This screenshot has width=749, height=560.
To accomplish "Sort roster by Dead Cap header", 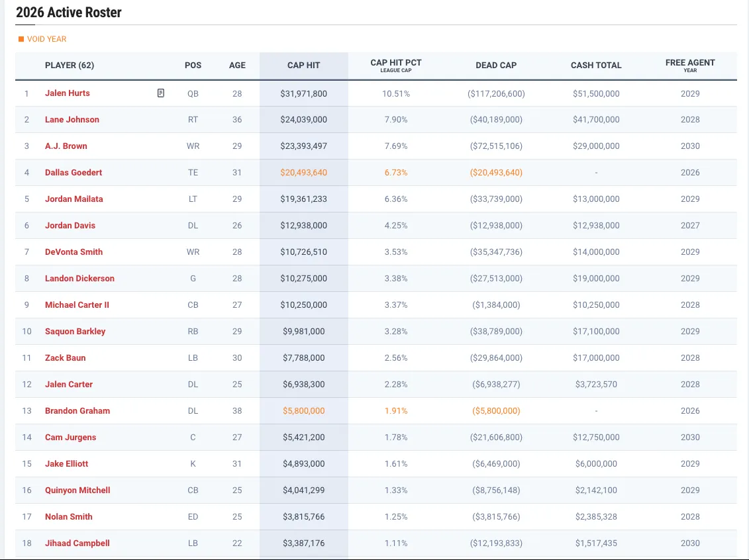I will click(x=496, y=66).
